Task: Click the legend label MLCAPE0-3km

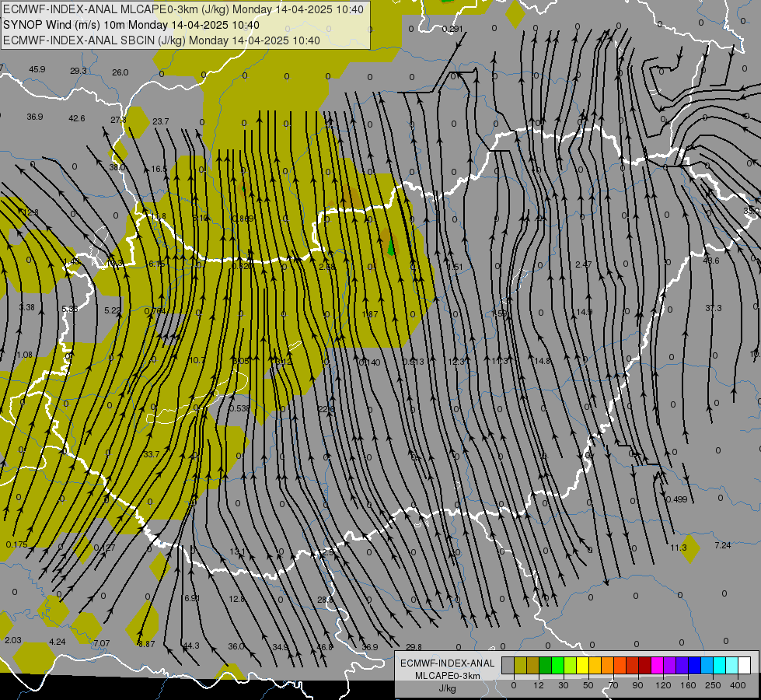Action: [448, 676]
